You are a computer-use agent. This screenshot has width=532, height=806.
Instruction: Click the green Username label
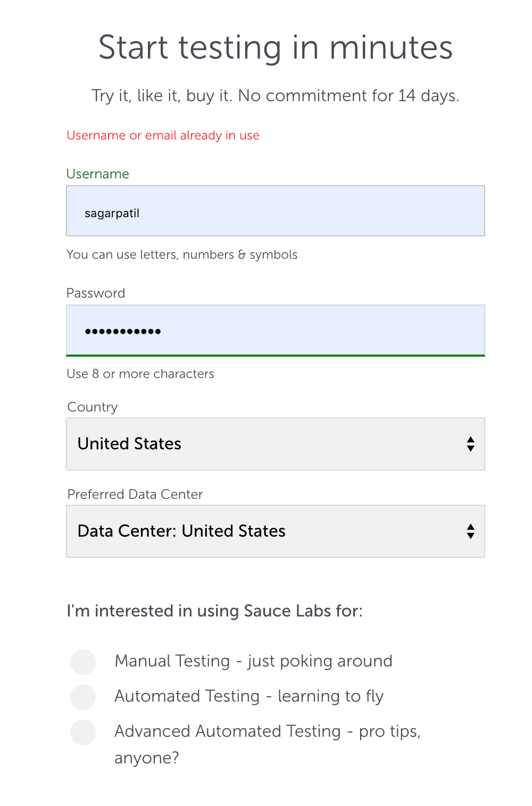[x=98, y=174]
